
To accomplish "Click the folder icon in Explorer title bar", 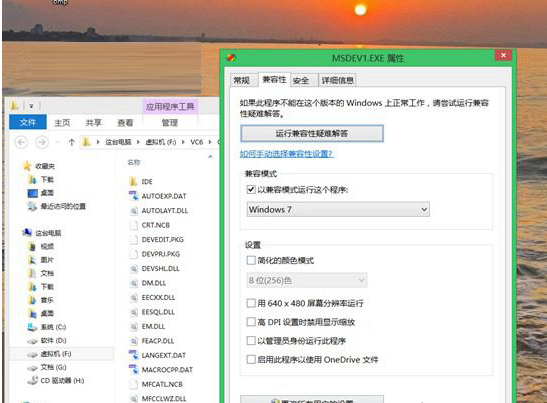I will click(x=14, y=106).
